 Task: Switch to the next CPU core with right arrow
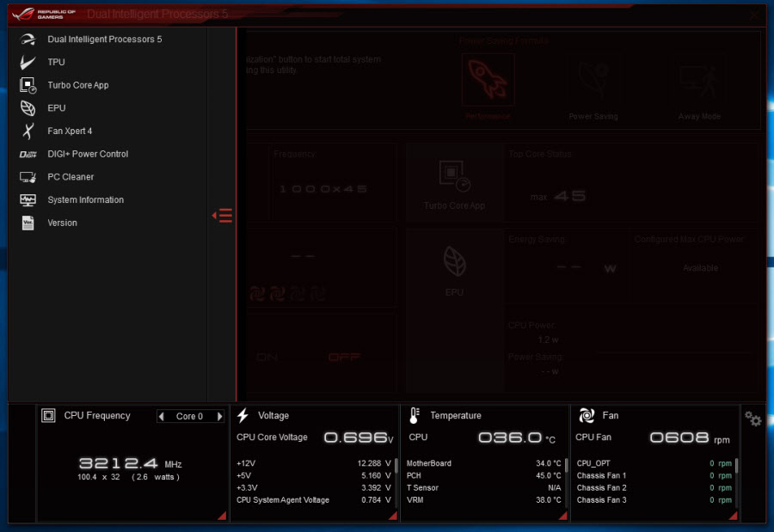pos(219,417)
